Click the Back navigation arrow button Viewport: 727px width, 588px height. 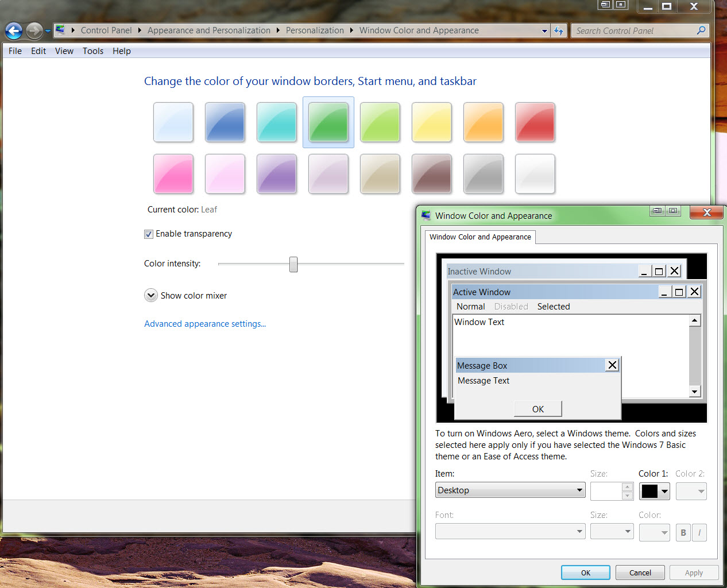coord(14,30)
